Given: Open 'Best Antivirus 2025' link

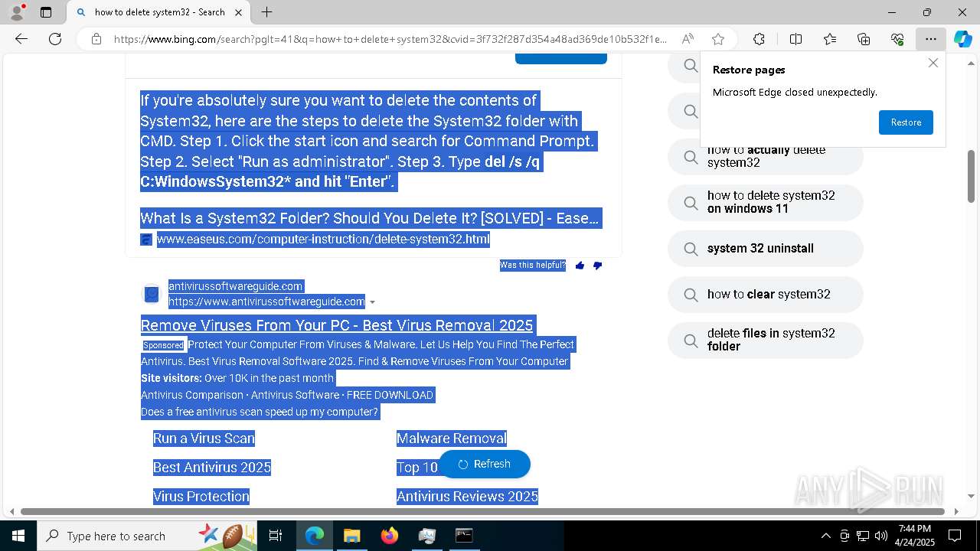Looking at the screenshot, I should point(212,468).
